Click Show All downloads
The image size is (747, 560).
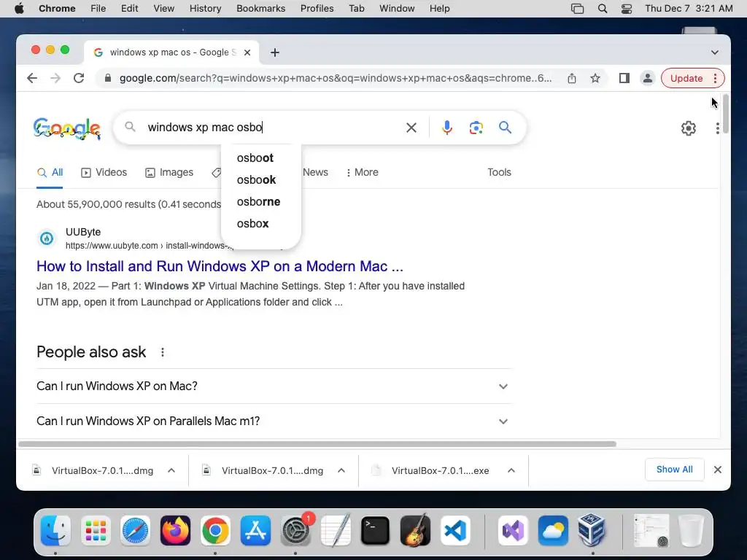pyautogui.click(x=674, y=470)
